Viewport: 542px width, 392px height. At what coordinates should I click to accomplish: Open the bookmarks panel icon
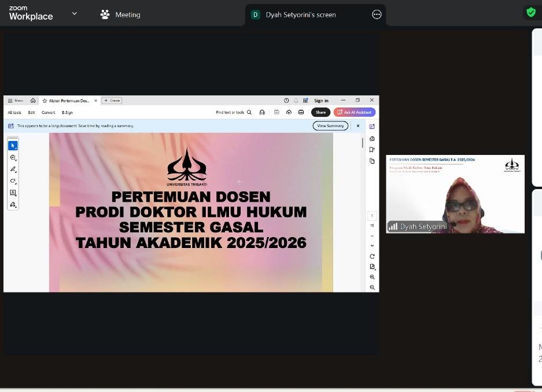[372, 150]
